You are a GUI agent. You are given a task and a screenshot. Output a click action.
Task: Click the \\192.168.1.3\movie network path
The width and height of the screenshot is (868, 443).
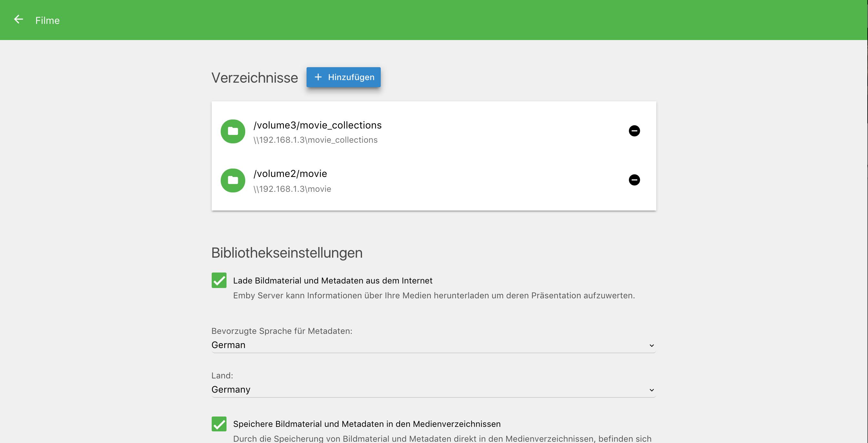click(292, 189)
